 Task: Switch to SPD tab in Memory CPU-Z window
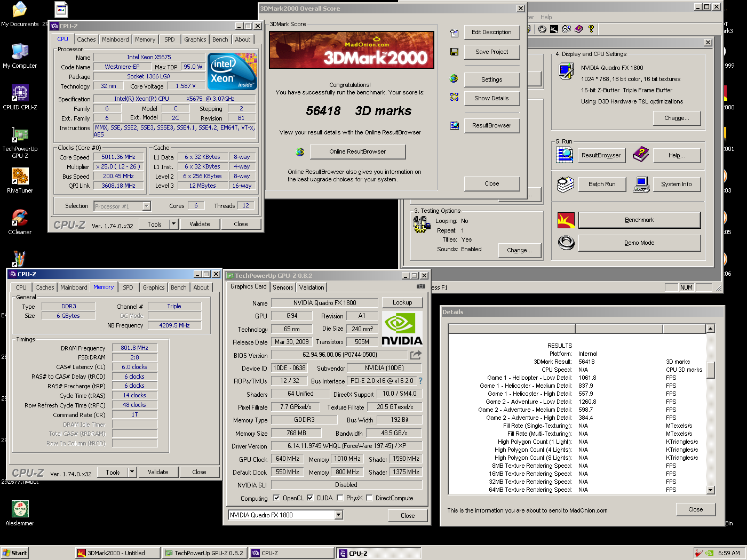click(128, 287)
